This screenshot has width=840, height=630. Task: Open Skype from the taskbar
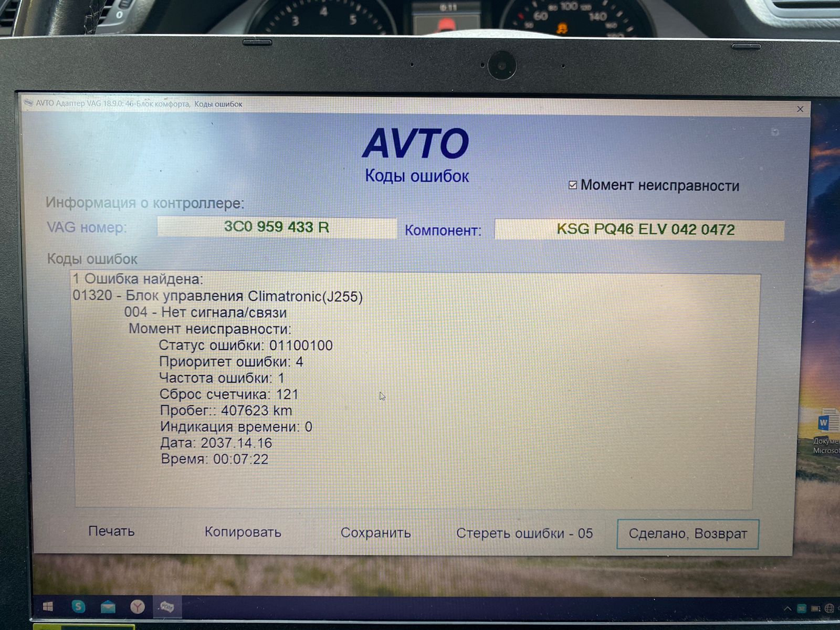tap(78, 607)
